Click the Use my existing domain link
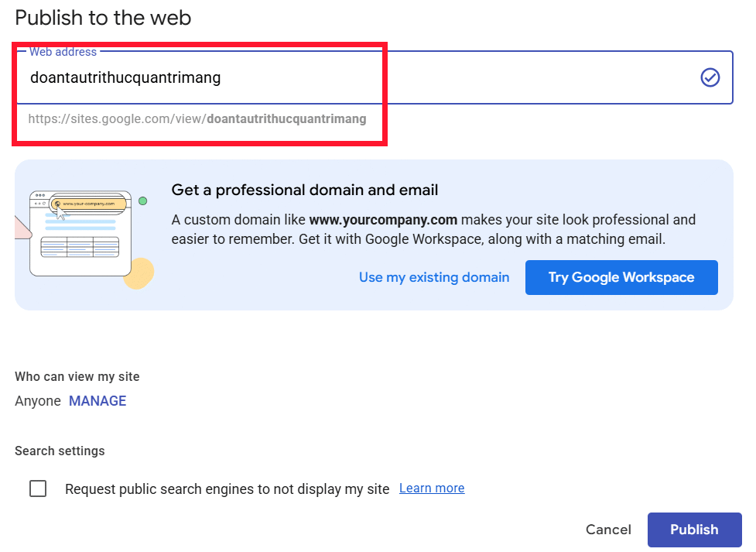The width and height of the screenshot is (756, 552). tap(434, 277)
